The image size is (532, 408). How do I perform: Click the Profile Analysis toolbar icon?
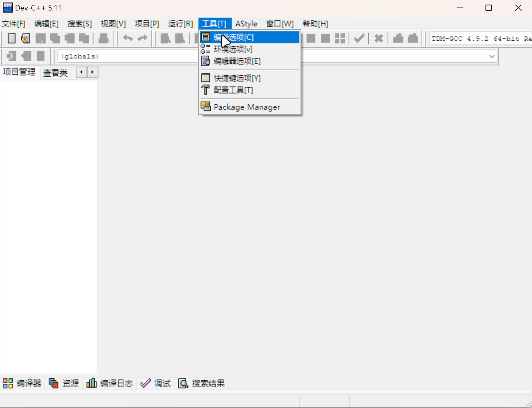398,39
